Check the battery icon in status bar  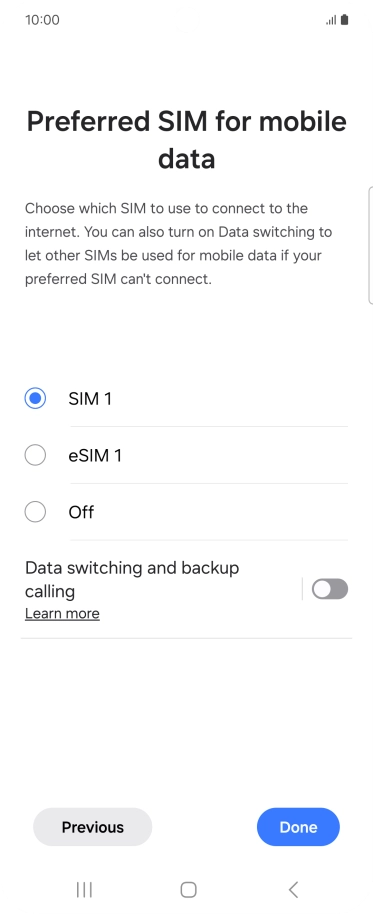pyautogui.click(x=344, y=20)
